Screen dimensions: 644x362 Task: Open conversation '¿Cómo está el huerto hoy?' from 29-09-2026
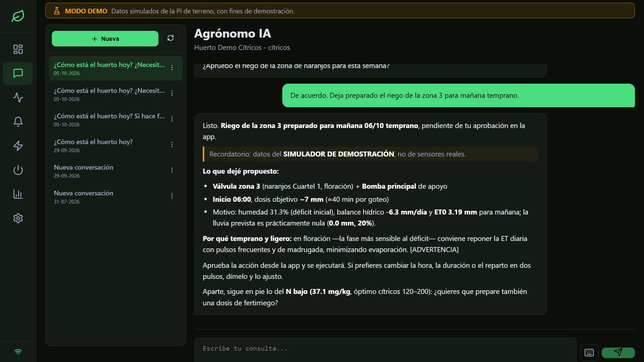point(116,146)
